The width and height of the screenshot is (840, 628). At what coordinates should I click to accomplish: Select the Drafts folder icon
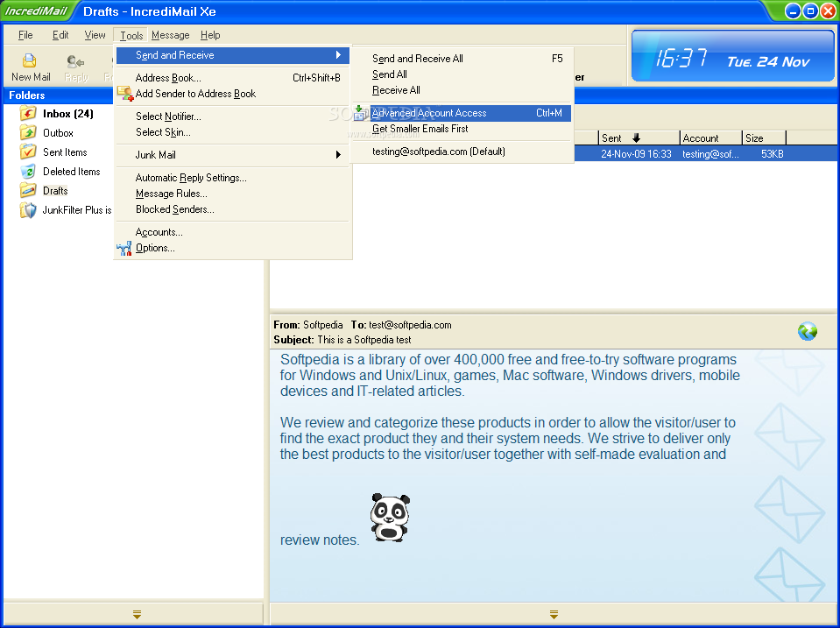coord(28,190)
